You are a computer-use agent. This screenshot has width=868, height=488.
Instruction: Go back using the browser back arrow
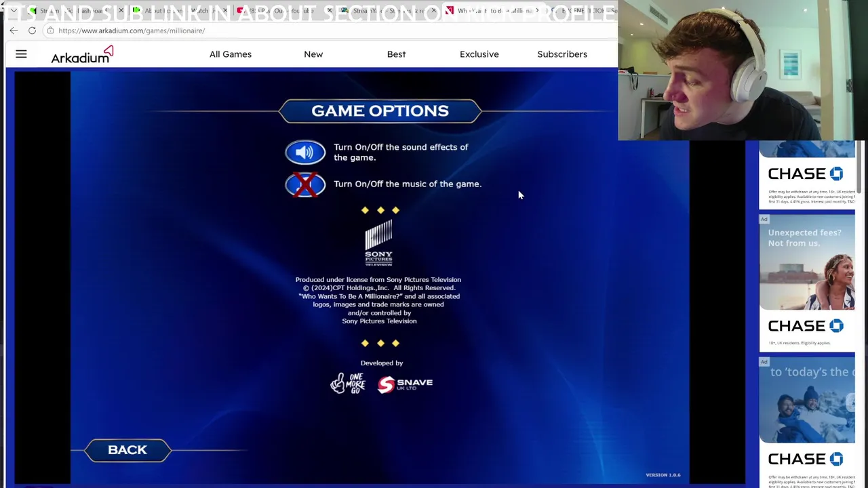tap(14, 30)
